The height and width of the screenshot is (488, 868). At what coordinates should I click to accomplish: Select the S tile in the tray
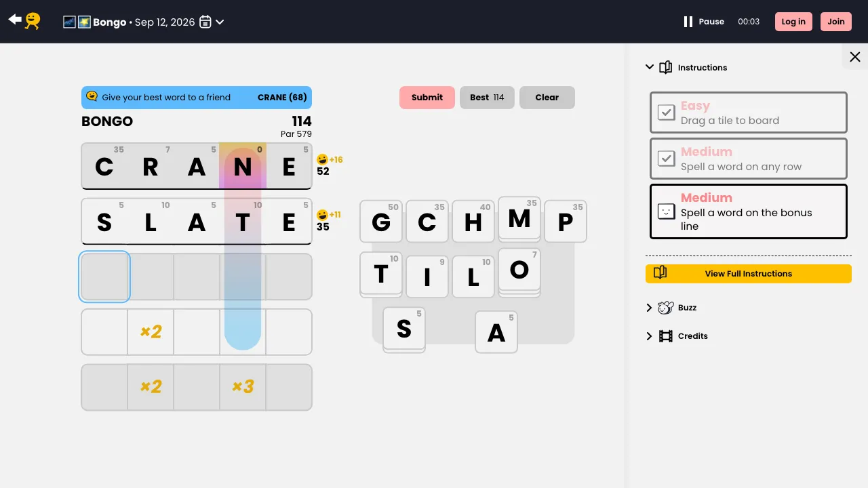pos(404,329)
